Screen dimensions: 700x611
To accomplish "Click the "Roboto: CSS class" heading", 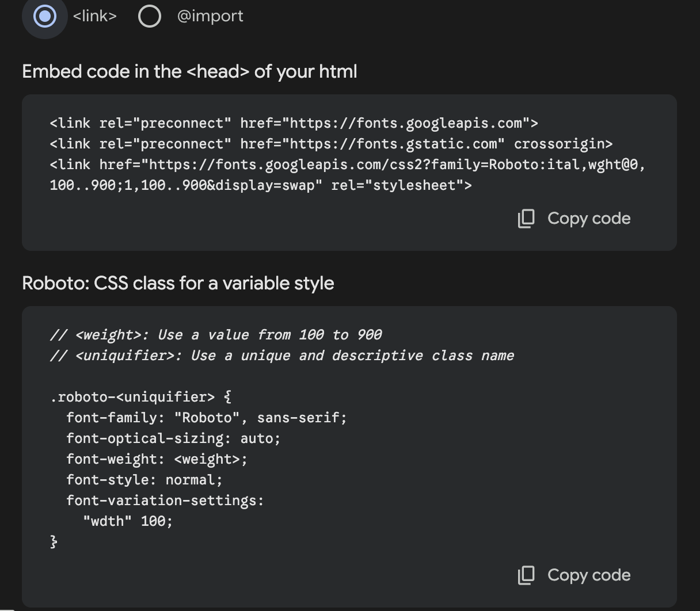I will [178, 283].
